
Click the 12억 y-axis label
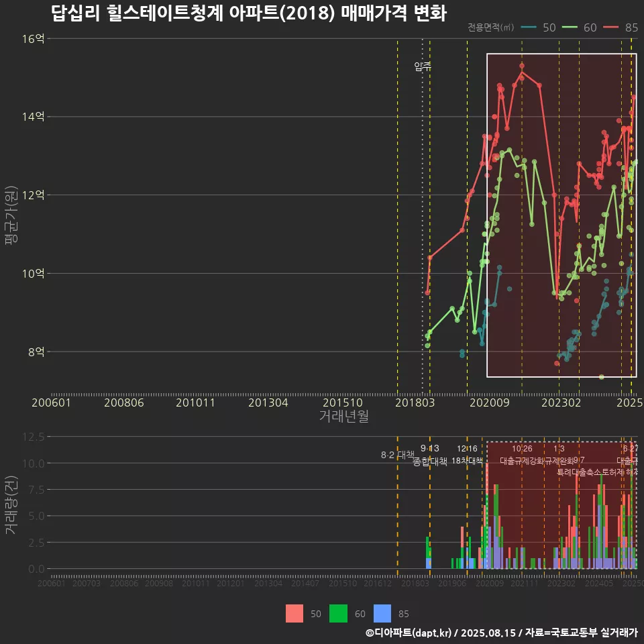[x=34, y=195]
